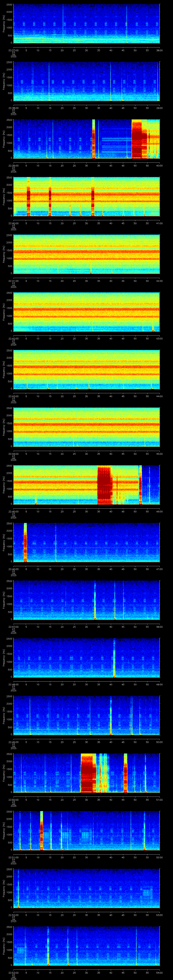Select the spectrogram panel starting at 22:37:00
Screen dimensions: 173x980
(86, 24)
